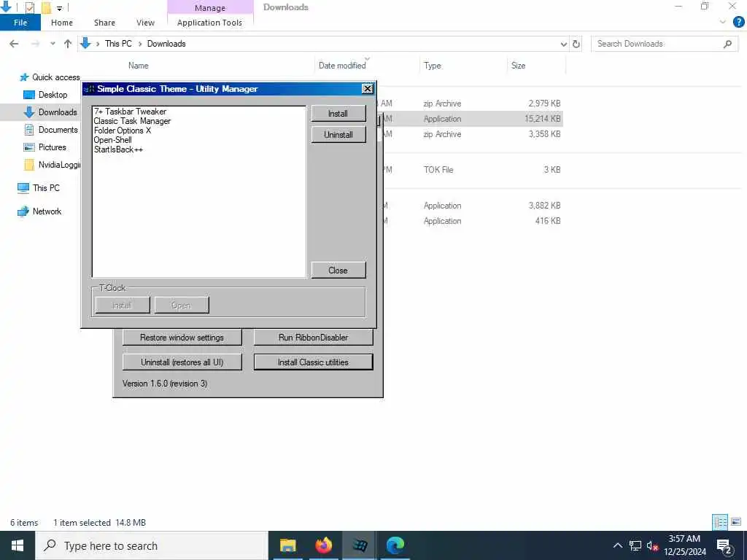The width and height of the screenshot is (747, 560).
Task: Select Classic Task Manager in the list
Action: point(132,121)
